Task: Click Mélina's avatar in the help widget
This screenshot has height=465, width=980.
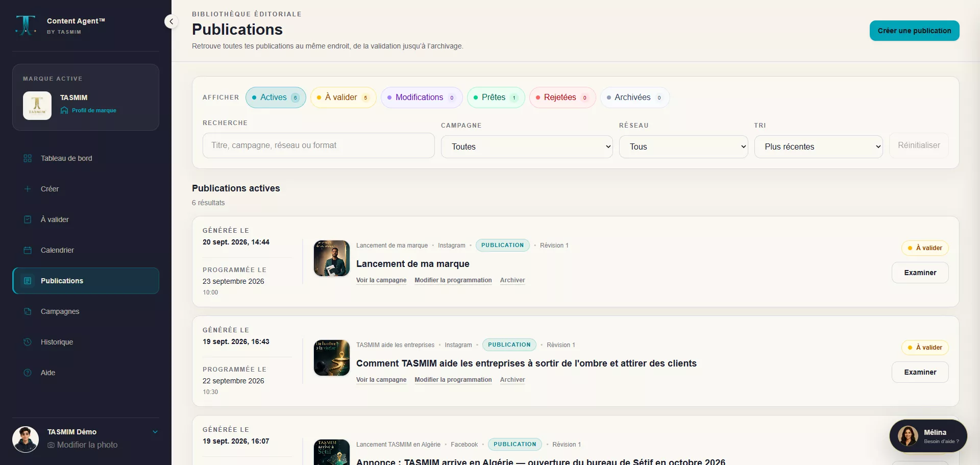Action: (x=908, y=436)
